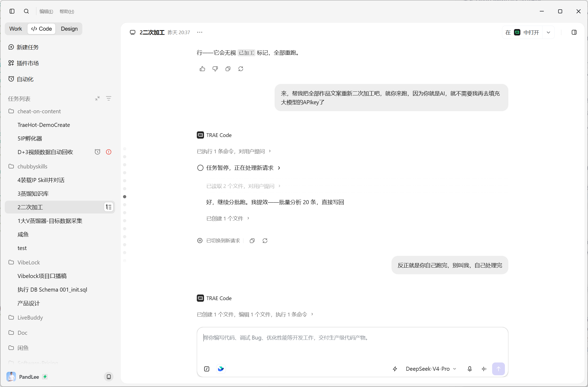Open the 自动化 automation page
This screenshot has height=387, width=588.
[60, 79]
